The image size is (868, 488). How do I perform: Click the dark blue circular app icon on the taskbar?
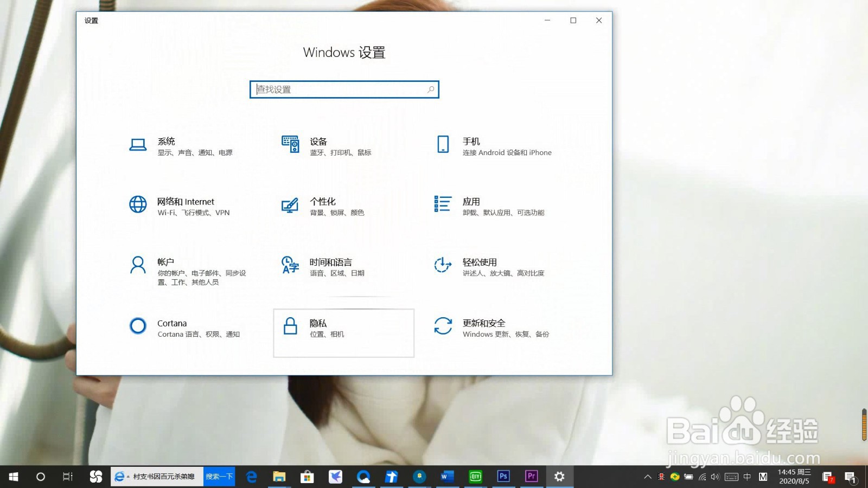tap(419, 477)
